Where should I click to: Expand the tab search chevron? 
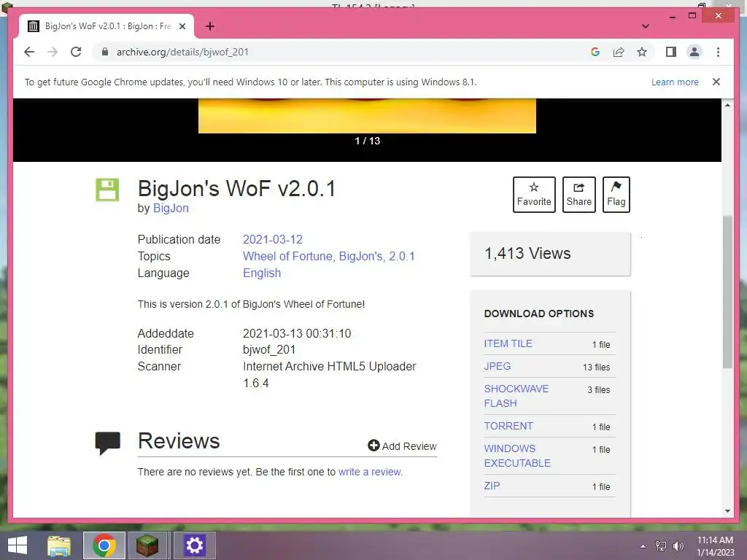tap(645, 26)
